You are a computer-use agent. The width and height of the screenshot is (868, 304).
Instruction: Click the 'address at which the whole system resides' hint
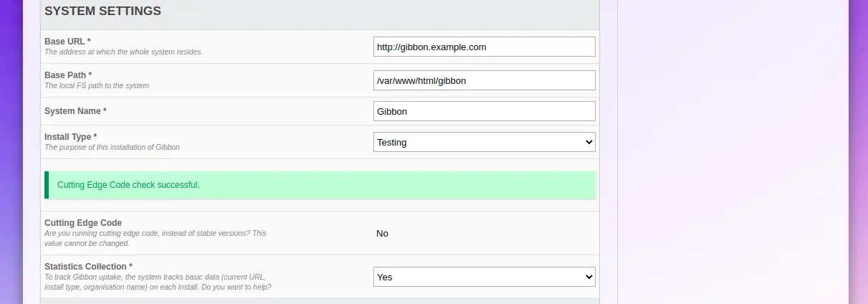123,52
